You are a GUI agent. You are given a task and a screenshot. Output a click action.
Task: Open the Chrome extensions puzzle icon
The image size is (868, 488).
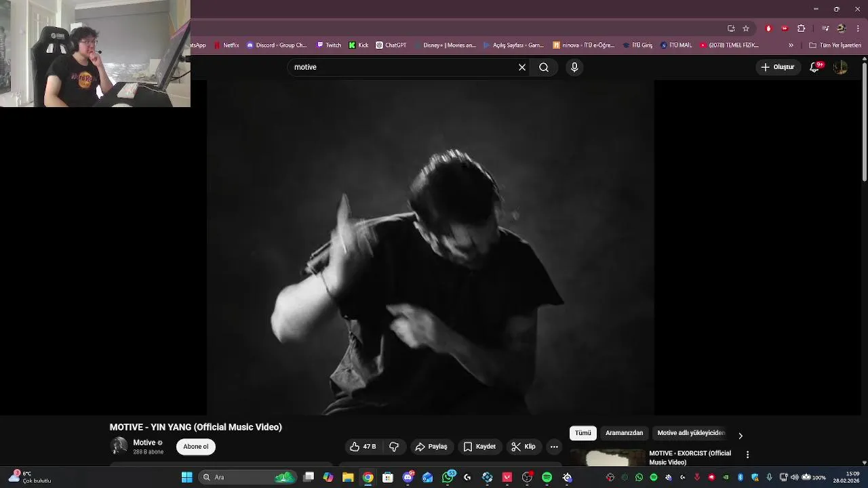coord(802,28)
